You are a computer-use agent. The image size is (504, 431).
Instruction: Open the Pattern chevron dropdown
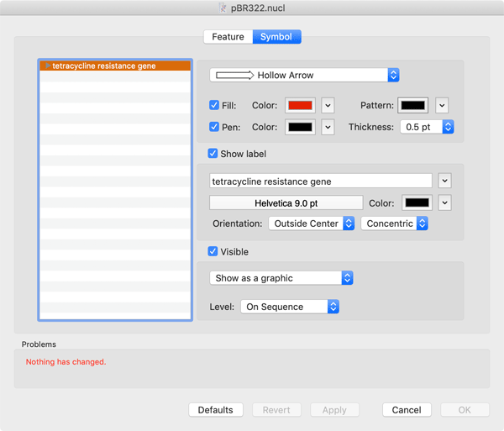[442, 105]
